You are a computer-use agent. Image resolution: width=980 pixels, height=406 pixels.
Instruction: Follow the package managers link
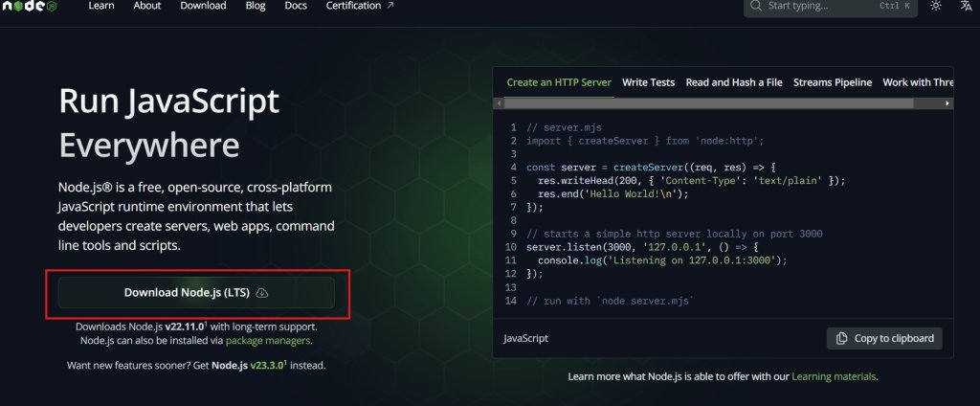click(x=278, y=340)
